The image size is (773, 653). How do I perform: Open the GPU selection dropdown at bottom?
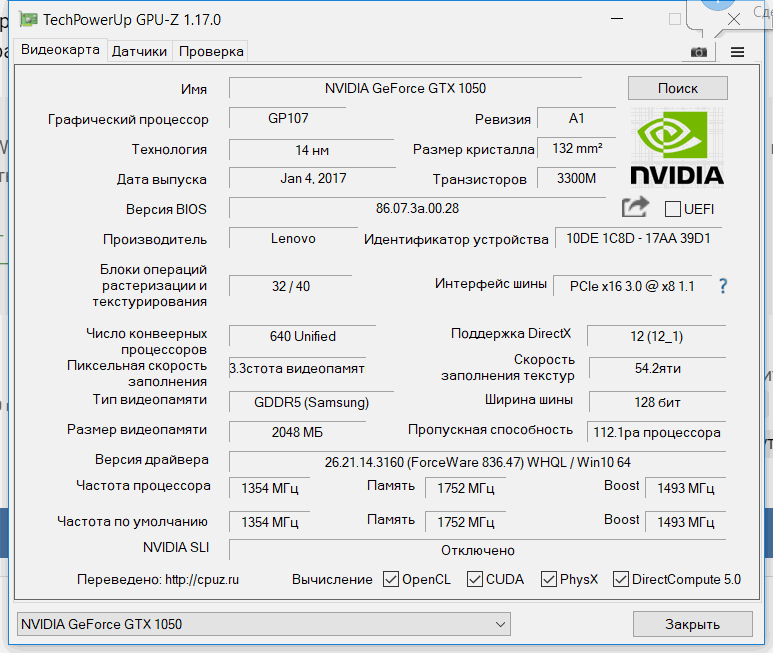tap(264, 624)
